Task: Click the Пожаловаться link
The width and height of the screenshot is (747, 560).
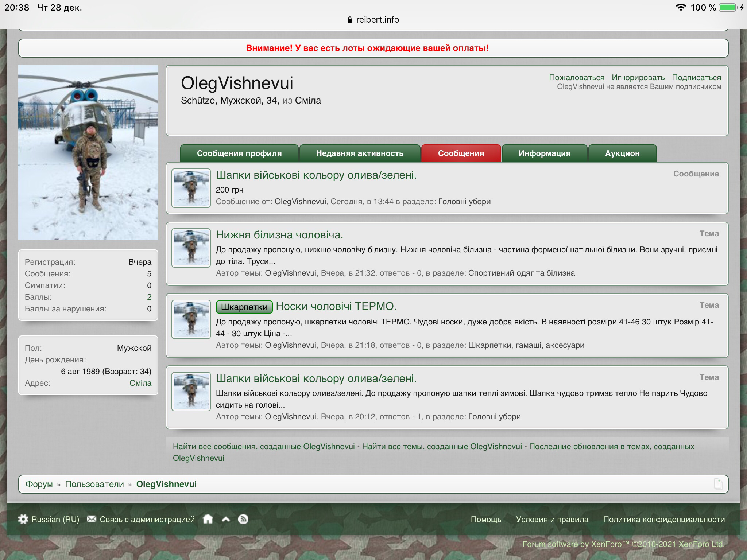Action: click(576, 78)
